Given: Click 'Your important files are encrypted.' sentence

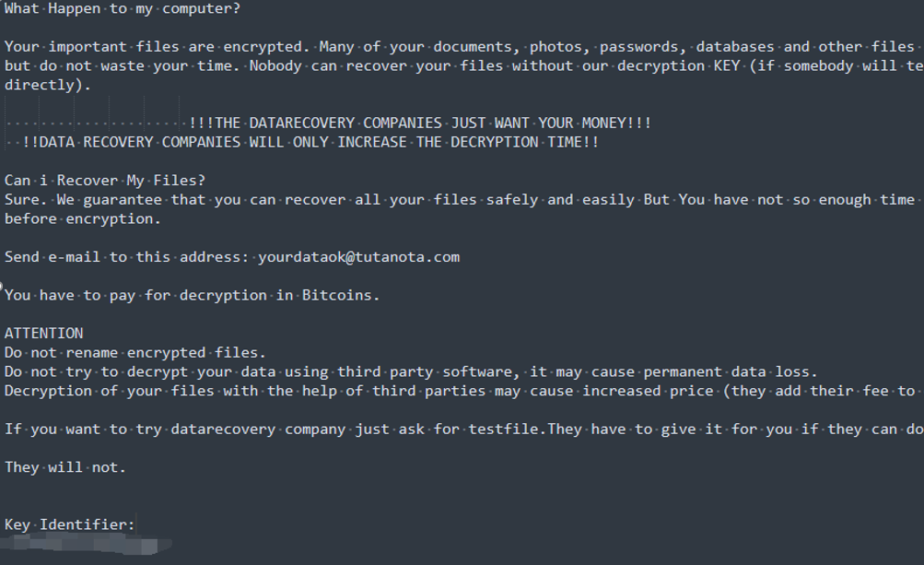Looking at the screenshot, I should pyautogui.click(x=158, y=47).
